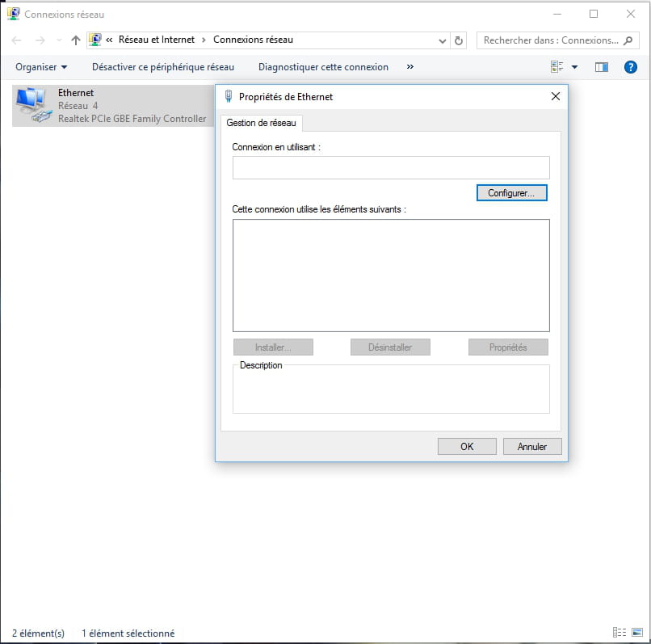Click the Connexion en utilisant field
This screenshot has height=644, width=651.
[x=391, y=168]
